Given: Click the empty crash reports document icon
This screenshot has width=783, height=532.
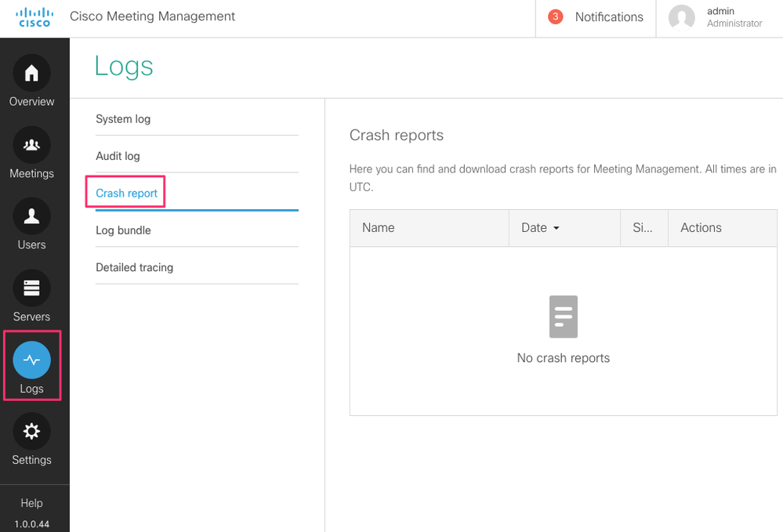Looking at the screenshot, I should [564, 317].
